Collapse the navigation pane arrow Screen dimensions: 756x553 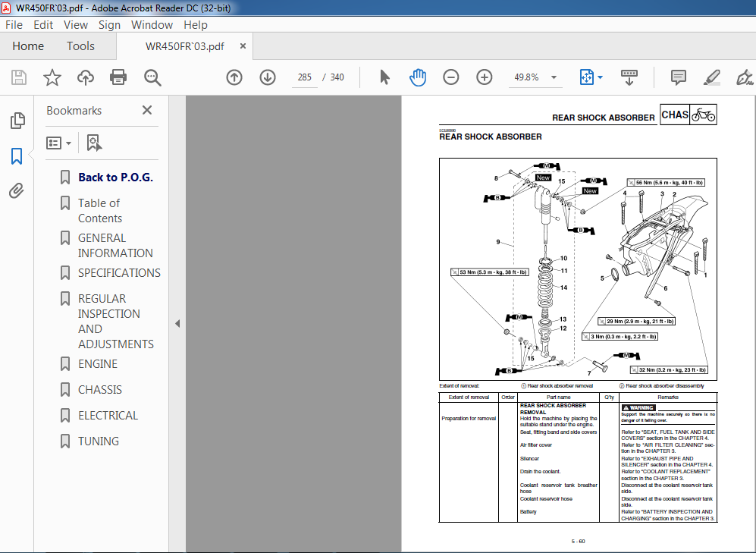pyautogui.click(x=177, y=323)
